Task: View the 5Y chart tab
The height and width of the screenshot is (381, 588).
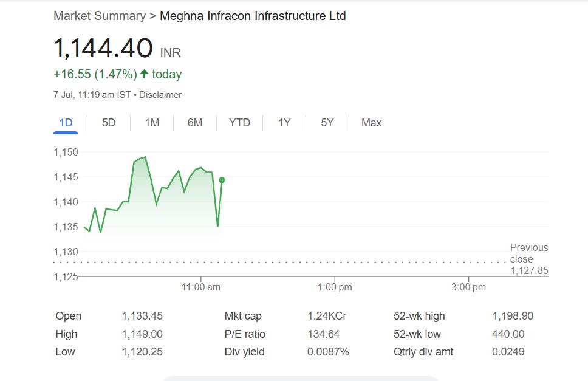Action: pos(327,123)
